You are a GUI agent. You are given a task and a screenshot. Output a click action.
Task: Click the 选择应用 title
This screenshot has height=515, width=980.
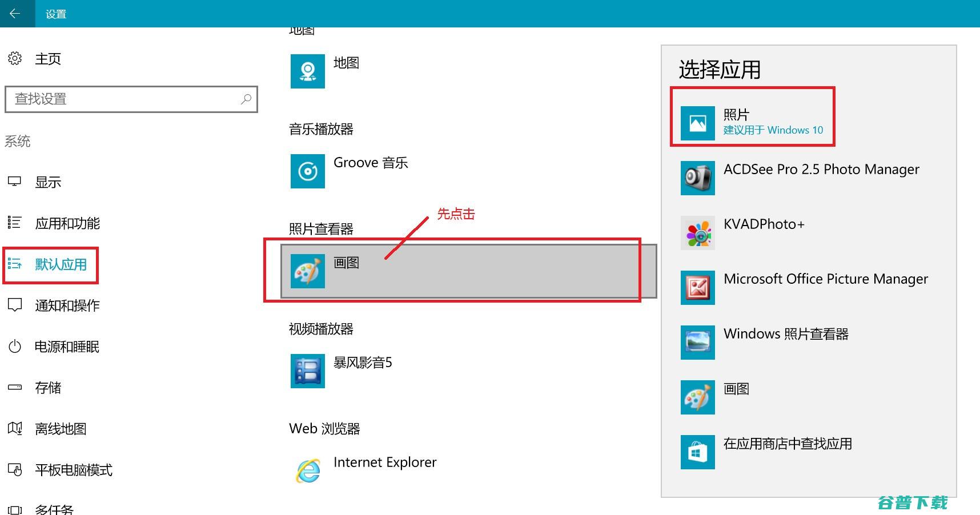click(x=720, y=70)
